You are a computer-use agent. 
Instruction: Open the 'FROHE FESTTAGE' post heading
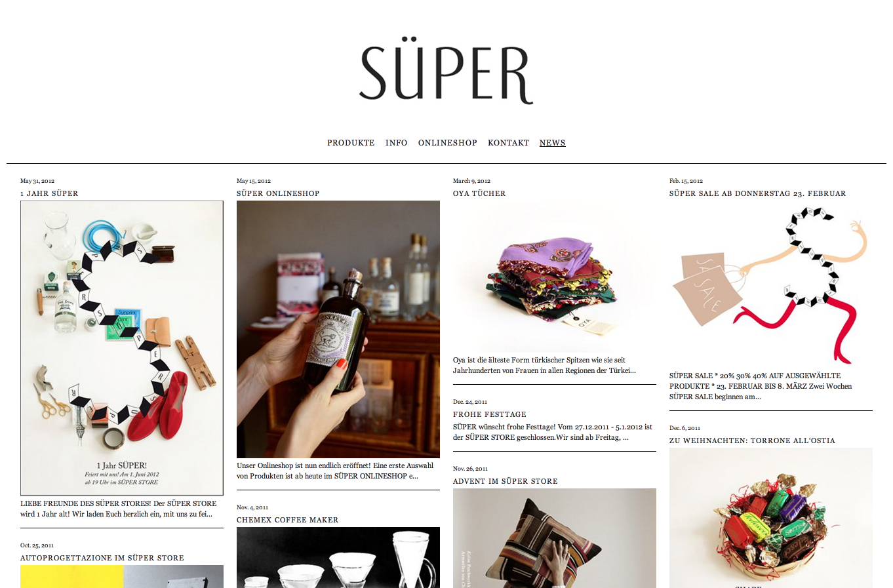(490, 414)
